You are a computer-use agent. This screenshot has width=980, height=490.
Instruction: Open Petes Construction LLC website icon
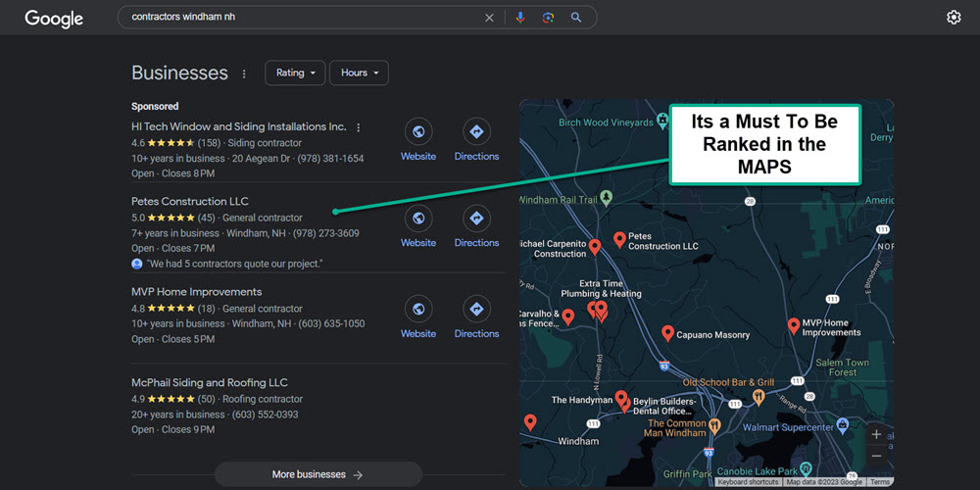point(418,219)
